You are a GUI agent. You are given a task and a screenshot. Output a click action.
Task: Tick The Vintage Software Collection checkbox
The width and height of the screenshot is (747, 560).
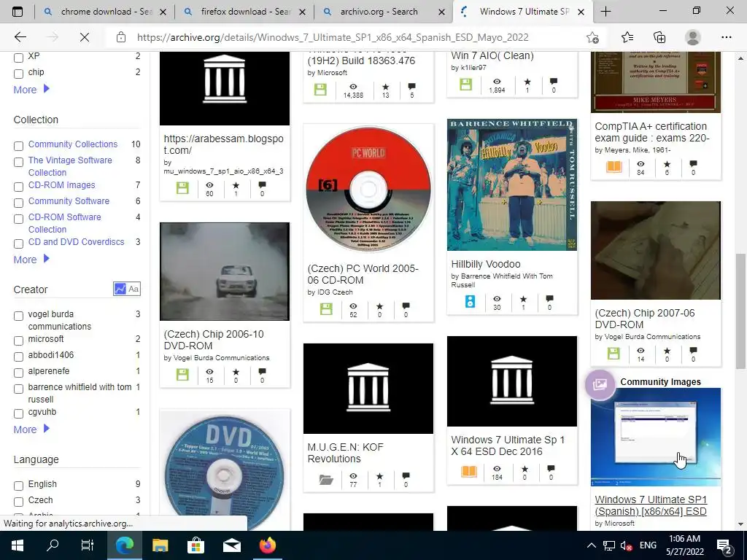(x=18, y=162)
